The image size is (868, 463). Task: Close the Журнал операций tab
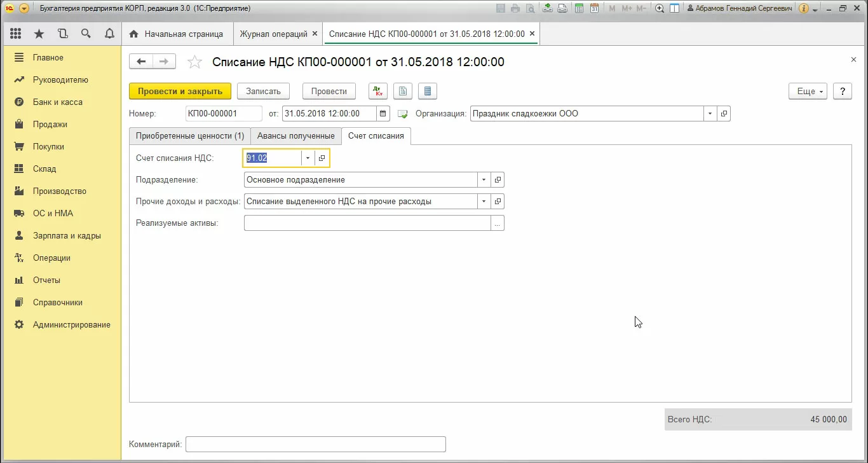coord(315,34)
